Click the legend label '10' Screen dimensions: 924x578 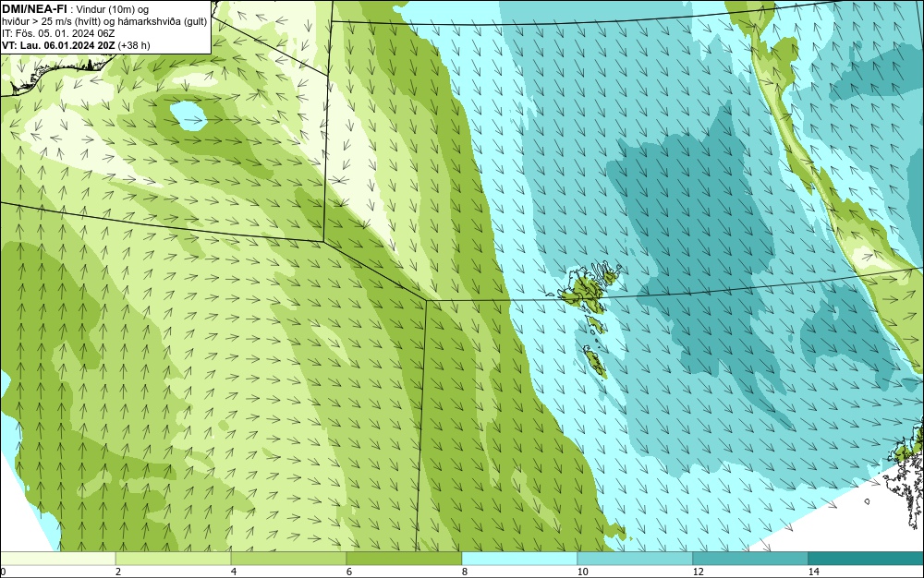pos(583,572)
